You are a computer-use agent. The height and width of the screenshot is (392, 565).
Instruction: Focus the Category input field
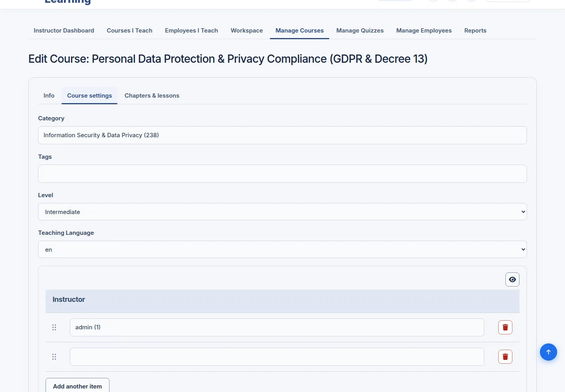(x=282, y=135)
